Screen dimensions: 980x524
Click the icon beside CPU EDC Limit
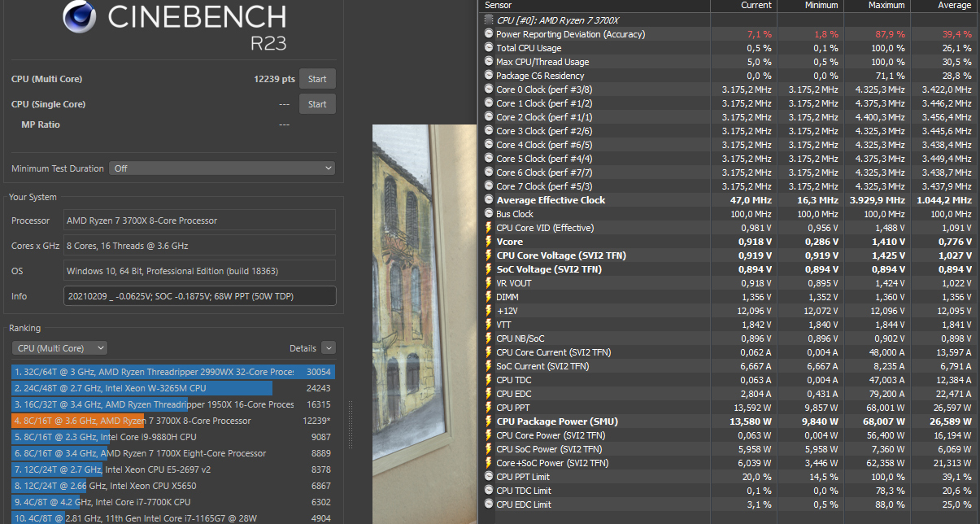pos(489,504)
